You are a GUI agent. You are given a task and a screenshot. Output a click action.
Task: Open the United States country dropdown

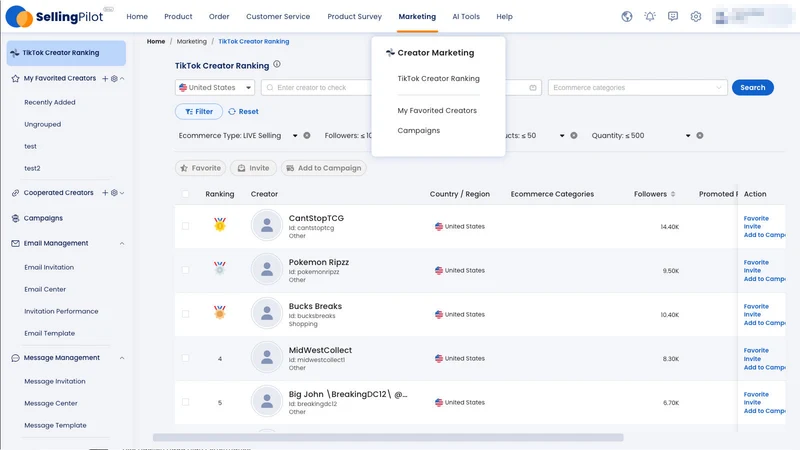pos(215,88)
